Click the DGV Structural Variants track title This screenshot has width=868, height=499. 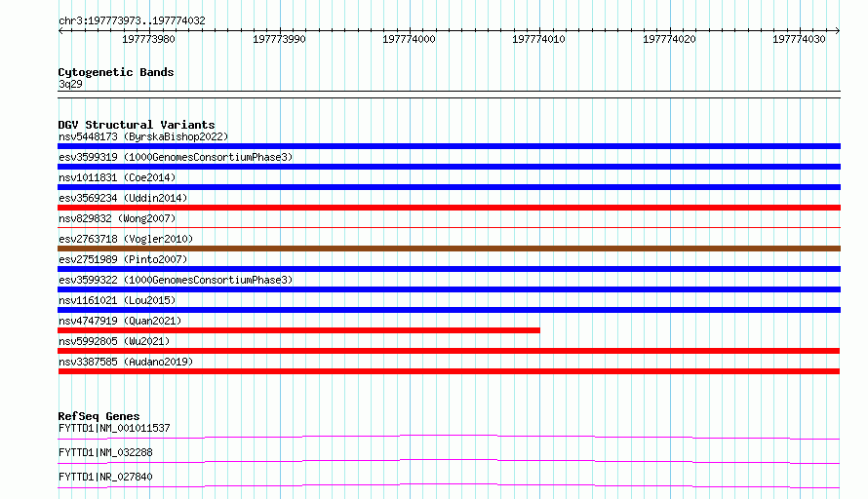coord(137,125)
